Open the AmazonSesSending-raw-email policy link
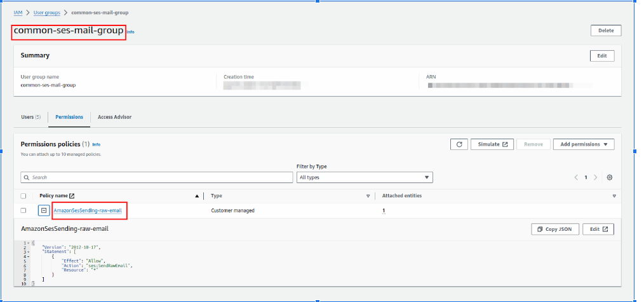 pos(88,210)
